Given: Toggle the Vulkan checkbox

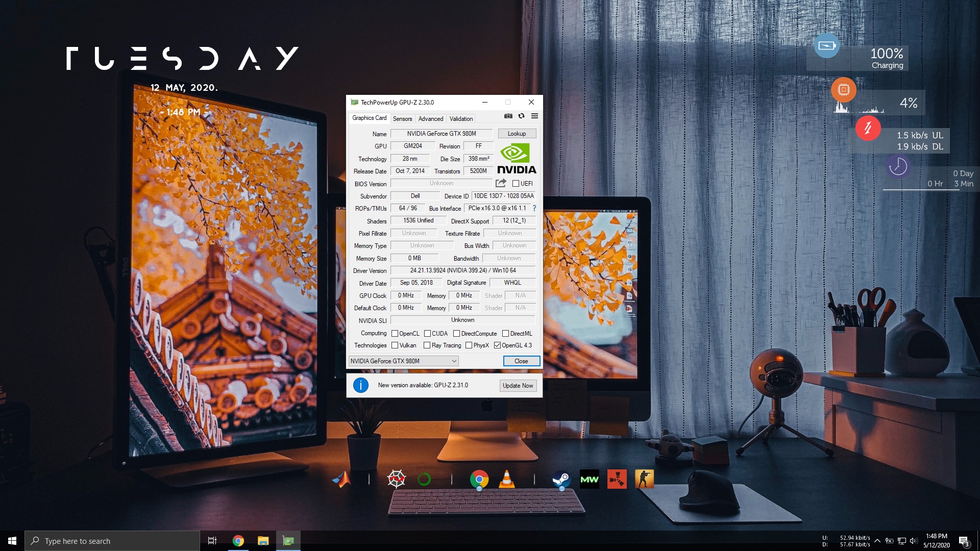Looking at the screenshot, I should [395, 345].
